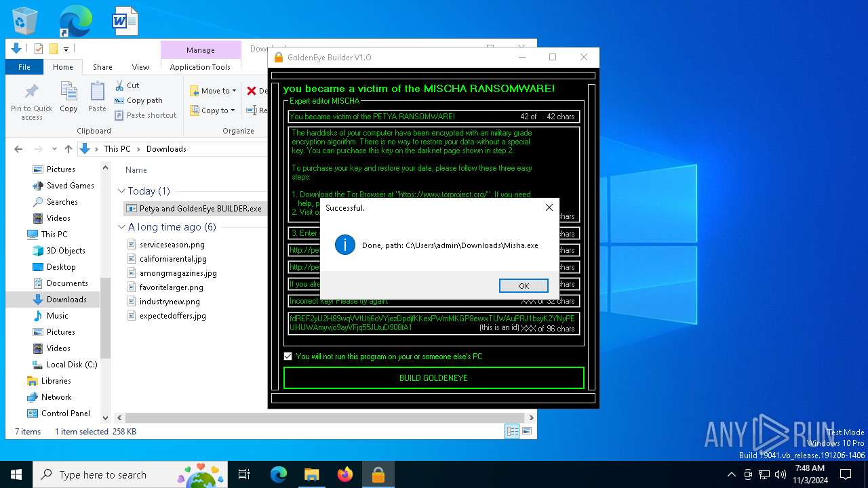Image resolution: width=868 pixels, height=488 pixels.
Task: Switch to the Share ribbon tab
Action: [x=102, y=67]
